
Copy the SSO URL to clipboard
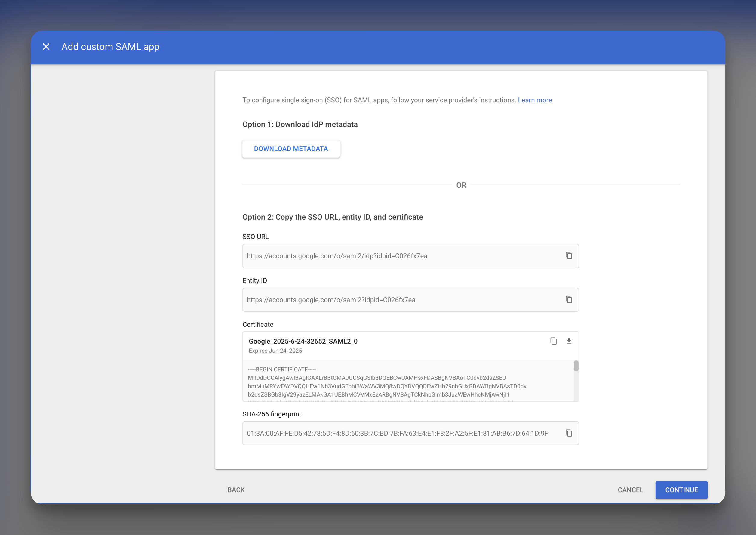(x=569, y=256)
